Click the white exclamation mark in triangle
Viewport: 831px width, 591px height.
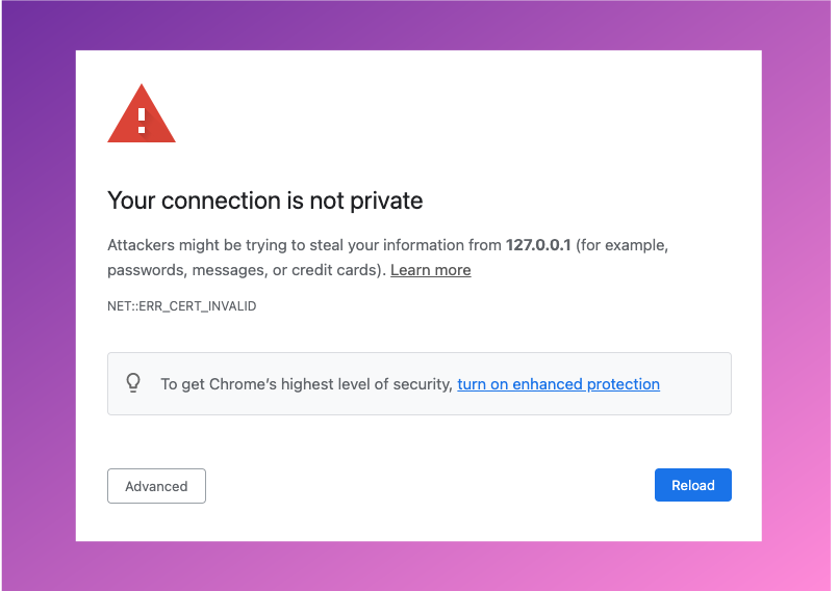pos(142,121)
